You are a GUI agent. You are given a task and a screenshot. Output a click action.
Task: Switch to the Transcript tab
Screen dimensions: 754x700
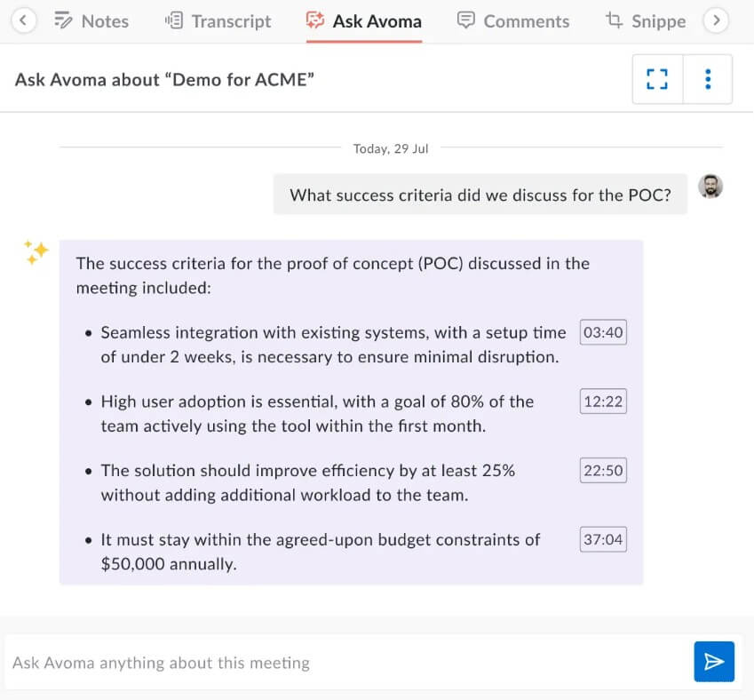click(218, 21)
